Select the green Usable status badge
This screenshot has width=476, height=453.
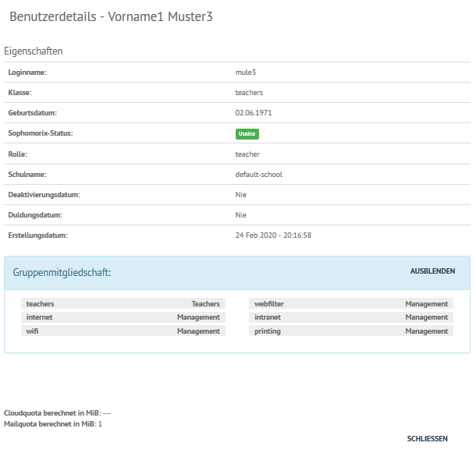point(247,134)
